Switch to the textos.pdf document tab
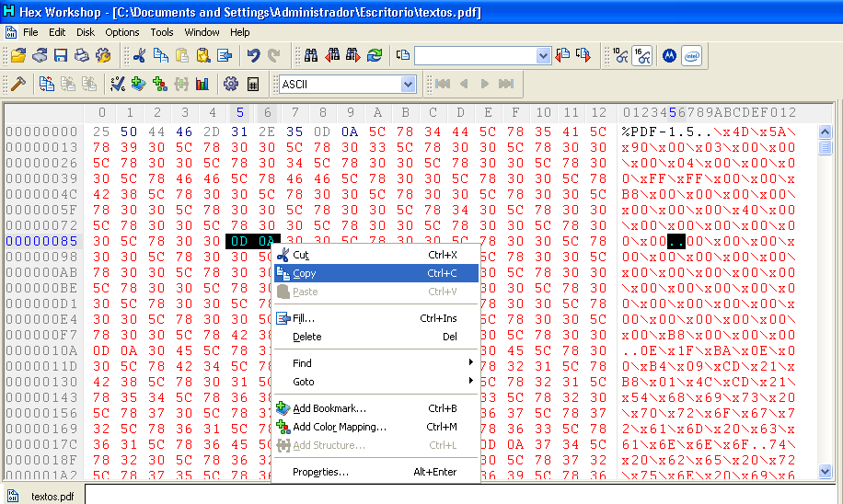Screen dimensions: 843x504 pyautogui.click(x=42, y=496)
